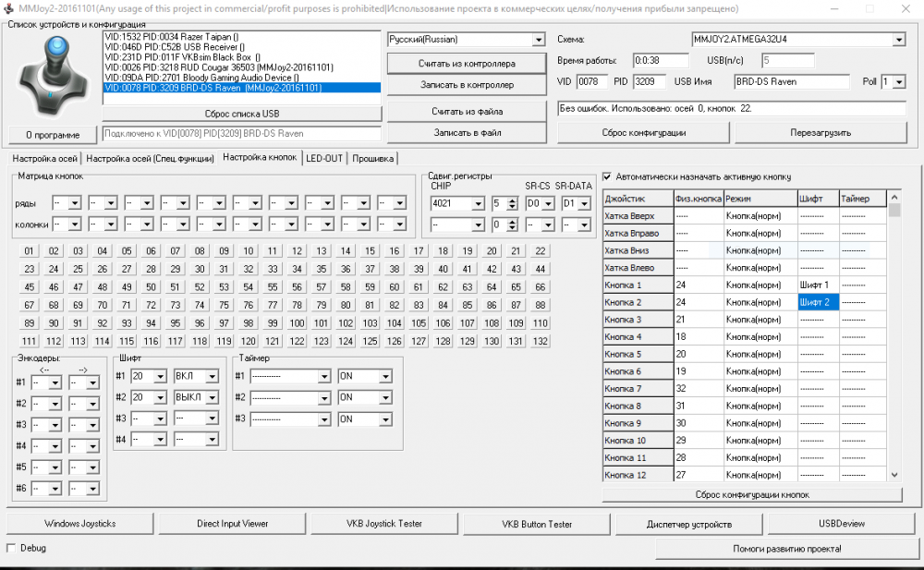Expand the Poll rate dropdown
Viewport: 924px width, 570px height.
point(899,82)
